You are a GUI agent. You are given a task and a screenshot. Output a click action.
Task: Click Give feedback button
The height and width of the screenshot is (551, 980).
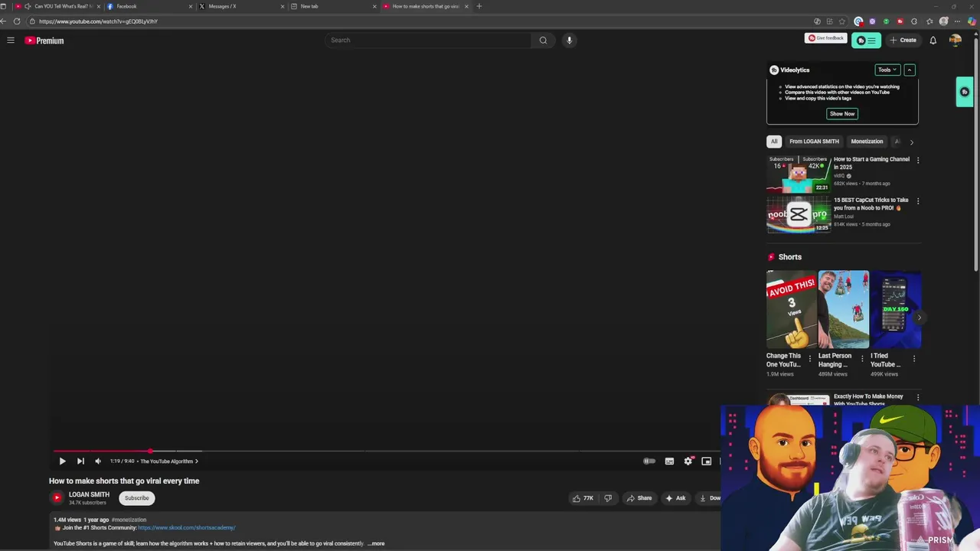pyautogui.click(x=825, y=37)
